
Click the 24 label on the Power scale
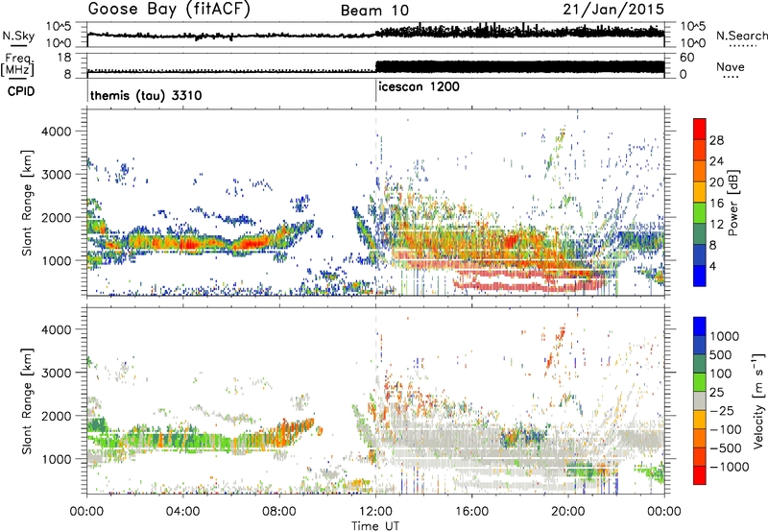[716, 161]
